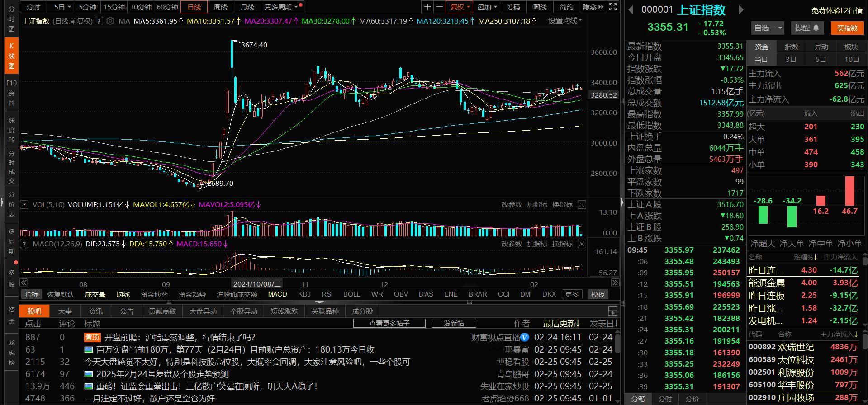Toggle 成交量 indicator

point(95,295)
